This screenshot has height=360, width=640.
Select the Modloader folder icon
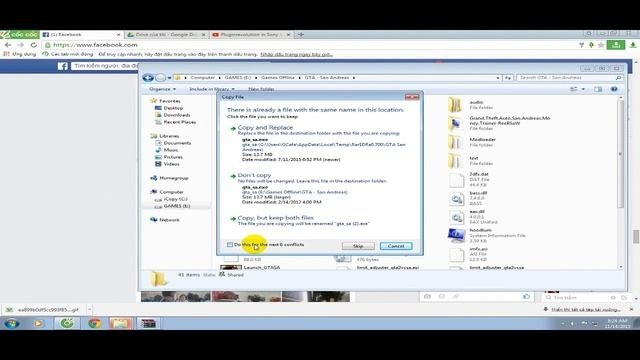[455, 142]
